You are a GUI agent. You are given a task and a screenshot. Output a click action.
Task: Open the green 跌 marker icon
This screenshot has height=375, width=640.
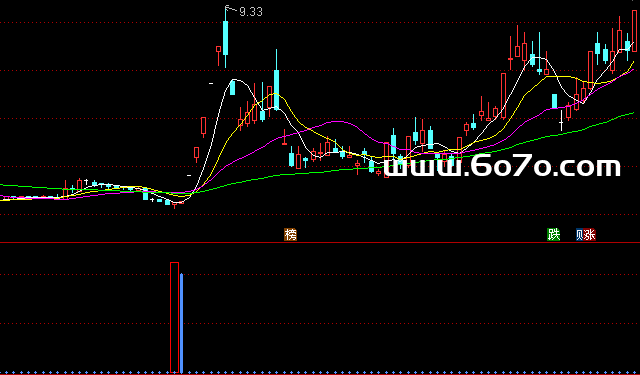[553, 235]
